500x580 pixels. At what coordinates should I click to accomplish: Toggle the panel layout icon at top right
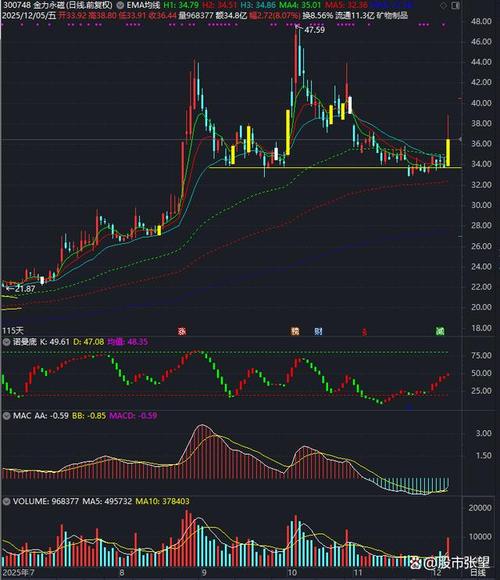[456, 5]
